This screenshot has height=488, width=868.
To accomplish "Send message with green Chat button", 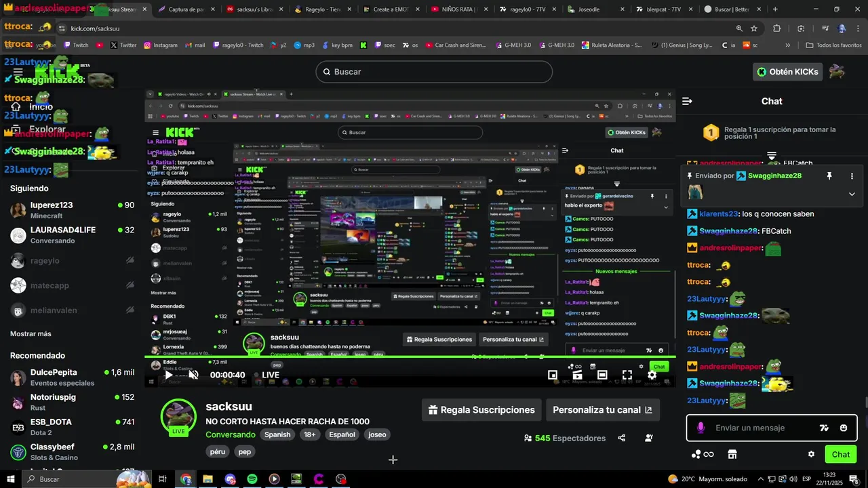I will coord(840,454).
